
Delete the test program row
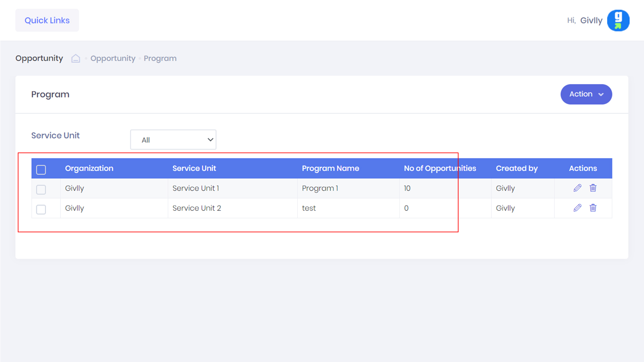[593, 208]
